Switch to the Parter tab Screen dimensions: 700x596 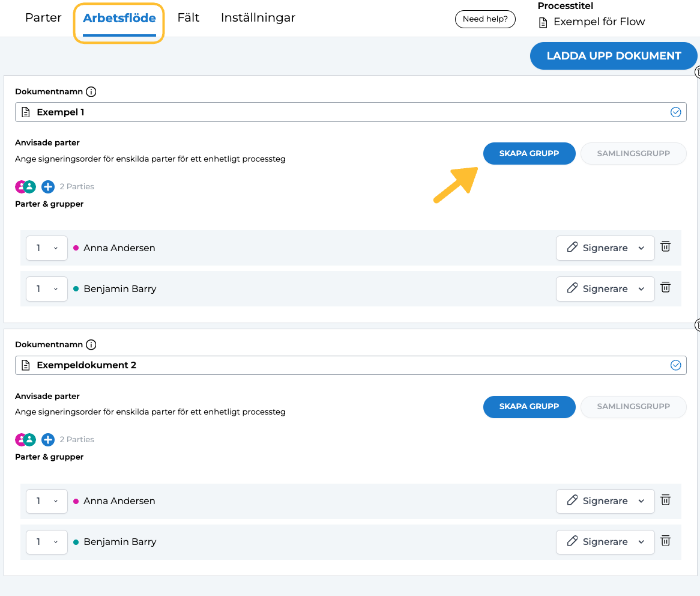[43, 18]
